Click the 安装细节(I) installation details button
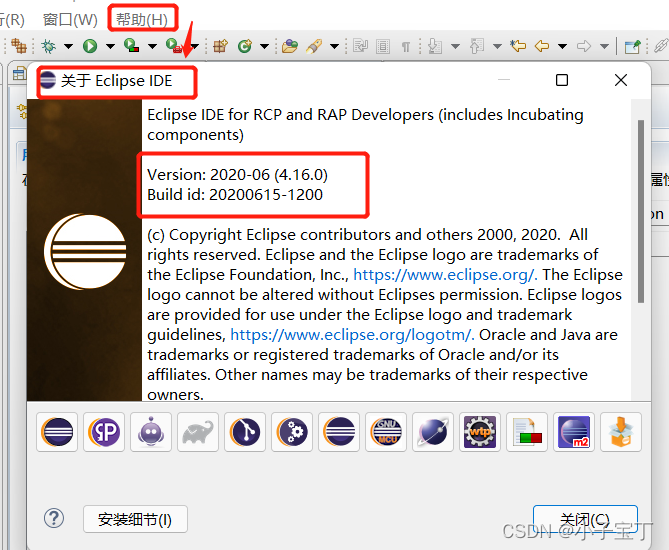The height and width of the screenshot is (550, 669). click(135, 519)
